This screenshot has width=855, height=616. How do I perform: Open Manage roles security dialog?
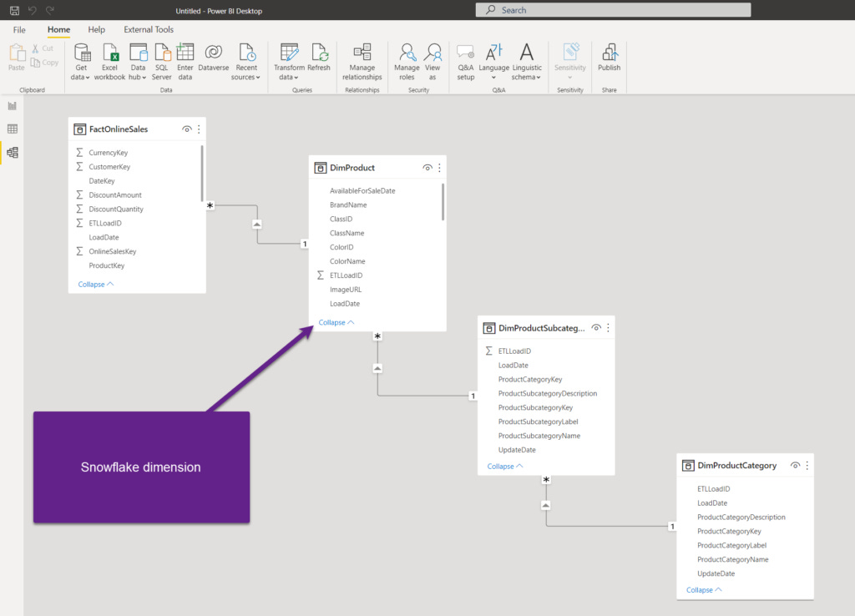pyautogui.click(x=407, y=62)
